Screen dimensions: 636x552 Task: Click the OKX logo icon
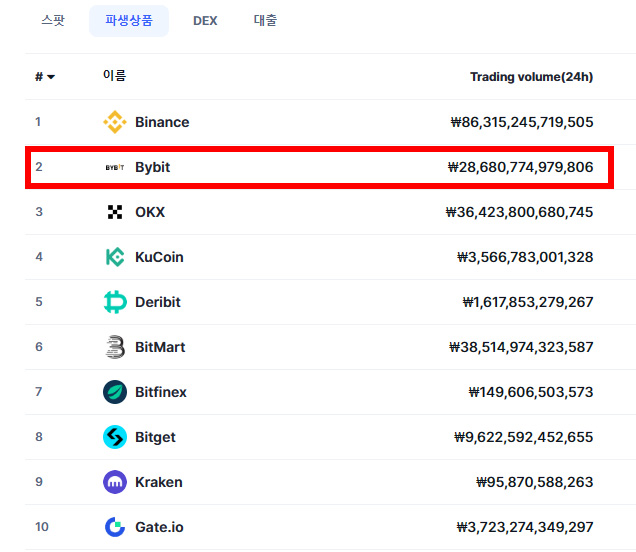(x=115, y=212)
